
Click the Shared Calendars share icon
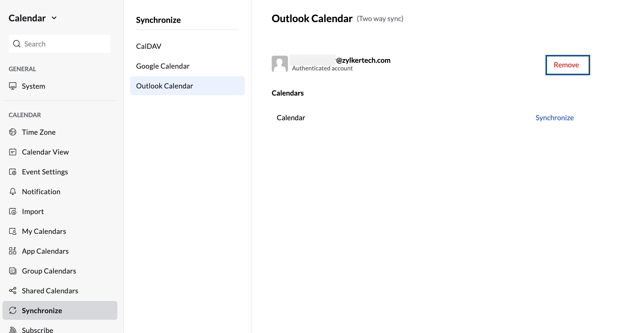tap(13, 291)
